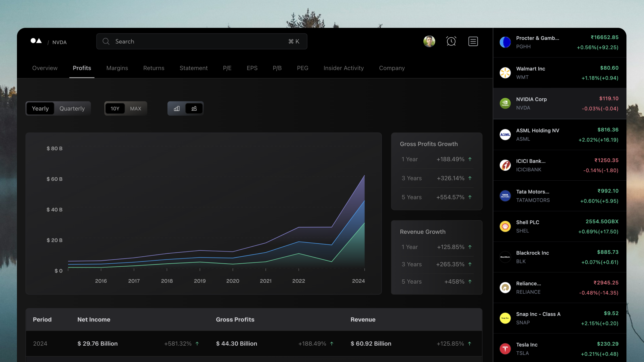Click the Walmart logo icon
The image size is (644, 362).
click(x=505, y=73)
